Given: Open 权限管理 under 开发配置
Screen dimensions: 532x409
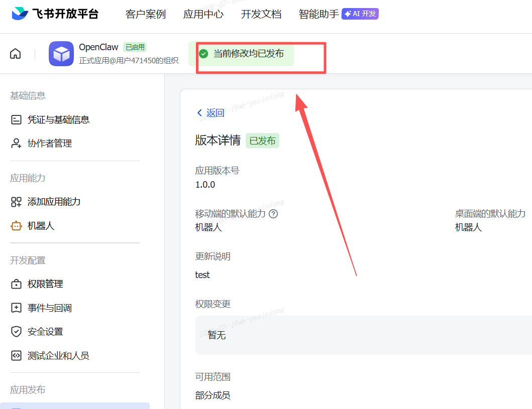Looking at the screenshot, I should [45, 284].
